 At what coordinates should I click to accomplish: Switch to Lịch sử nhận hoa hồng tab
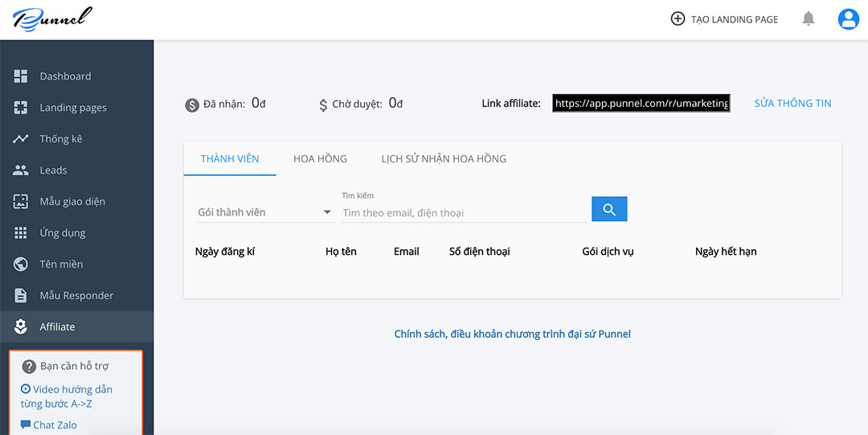tap(444, 159)
